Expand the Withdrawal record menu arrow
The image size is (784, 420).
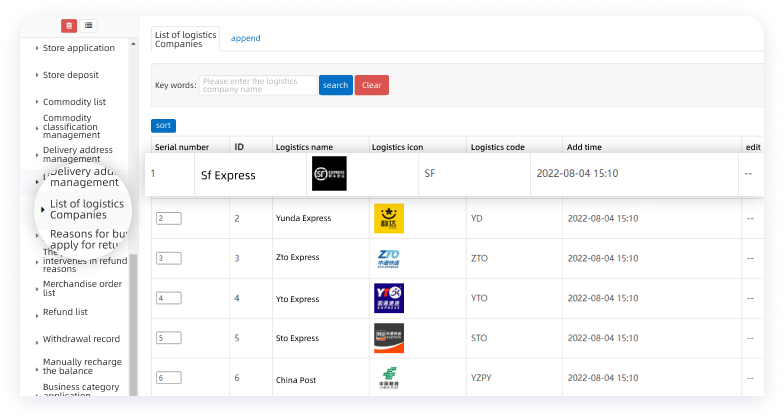(36, 342)
